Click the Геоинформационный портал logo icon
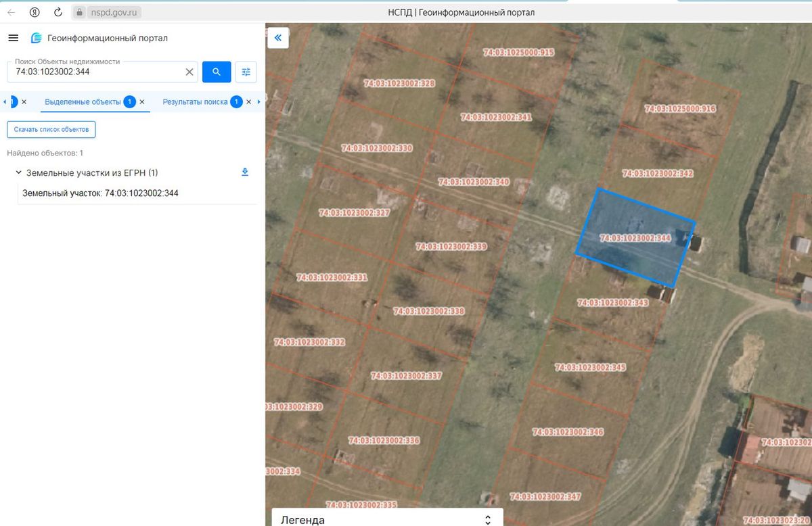 click(37, 39)
